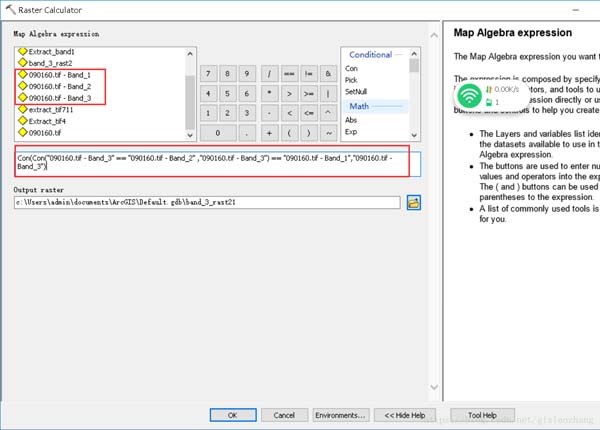Image resolution: width=600 pixels, height=430 pixels.
Task: Insert the not-equal (!=) operator
Action: pyautogui.click(x=309, y=73)
